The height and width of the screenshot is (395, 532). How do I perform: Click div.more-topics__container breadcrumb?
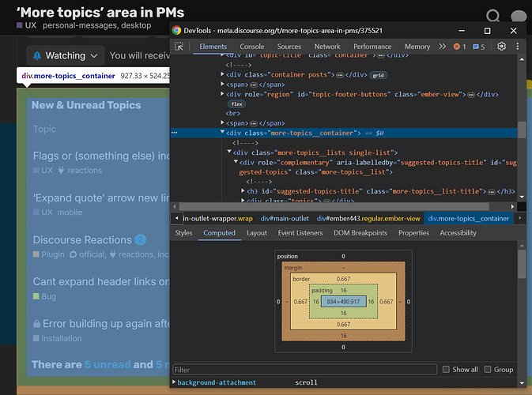pos(468,219)
